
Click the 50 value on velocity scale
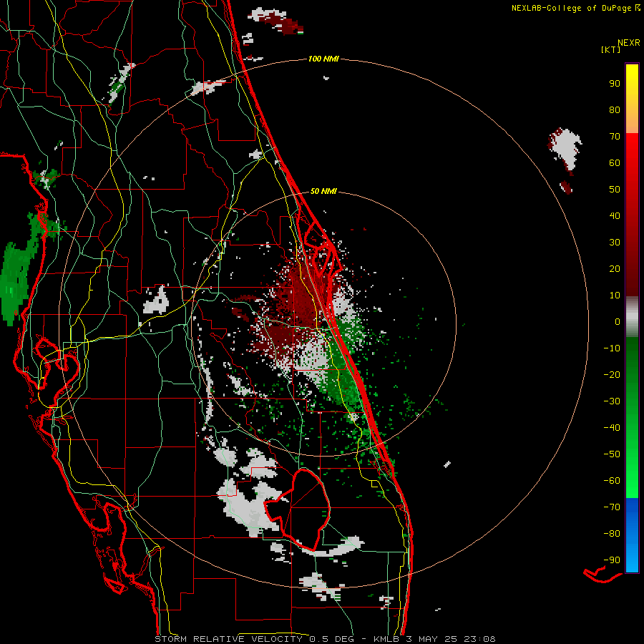(x=615, y=190)
